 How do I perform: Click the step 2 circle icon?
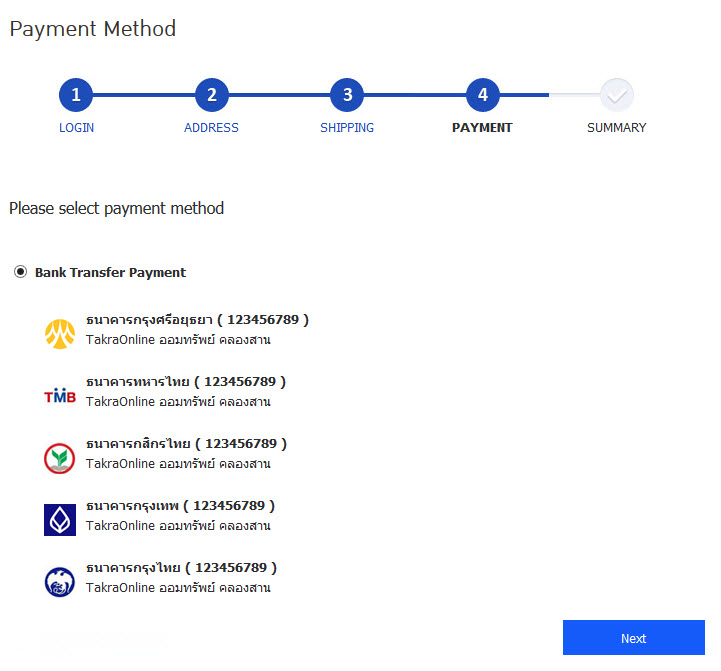tap(212, 95)
